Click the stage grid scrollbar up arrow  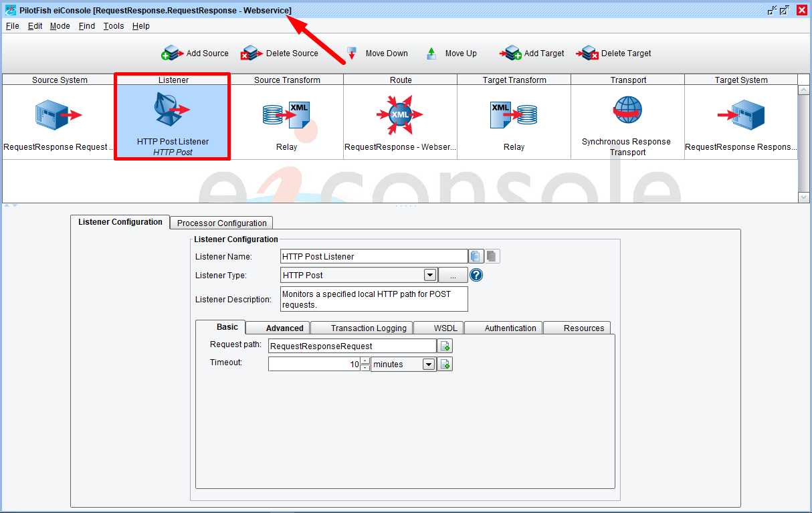coord(804,90)
